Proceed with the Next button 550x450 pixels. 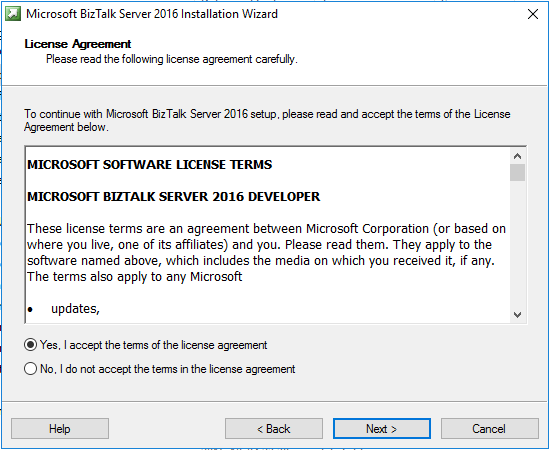click(382, 428)
